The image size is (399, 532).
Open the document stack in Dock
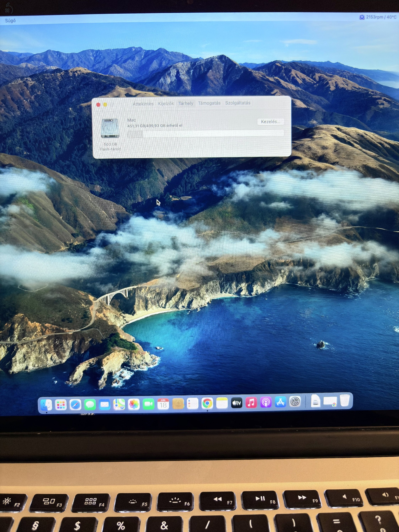[x=315, y=401]
